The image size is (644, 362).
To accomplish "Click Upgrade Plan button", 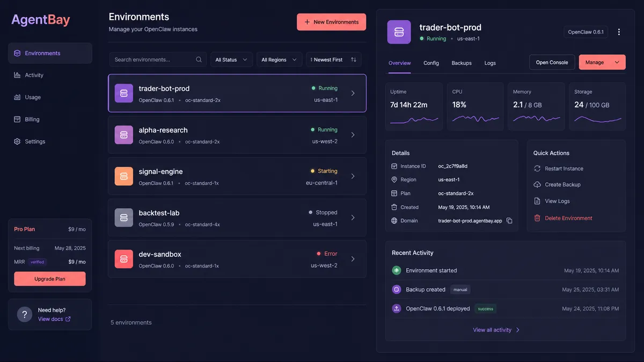I will coord(50,279).
